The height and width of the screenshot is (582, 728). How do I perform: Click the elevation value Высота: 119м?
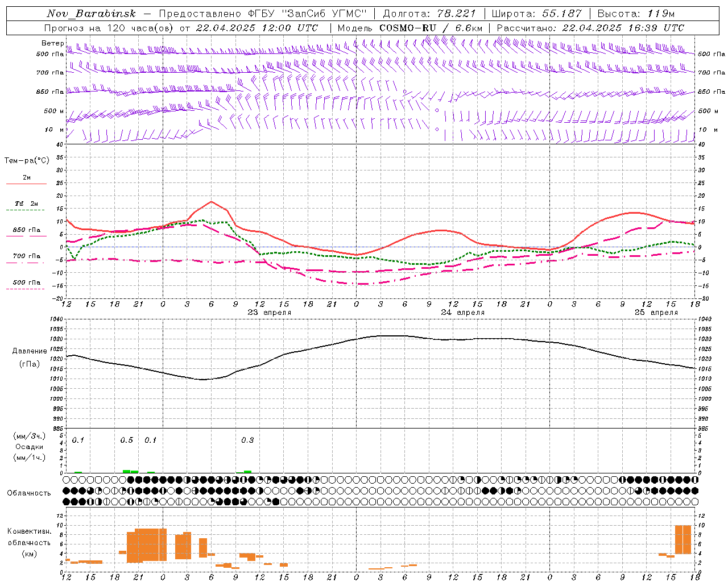(636, 14)
